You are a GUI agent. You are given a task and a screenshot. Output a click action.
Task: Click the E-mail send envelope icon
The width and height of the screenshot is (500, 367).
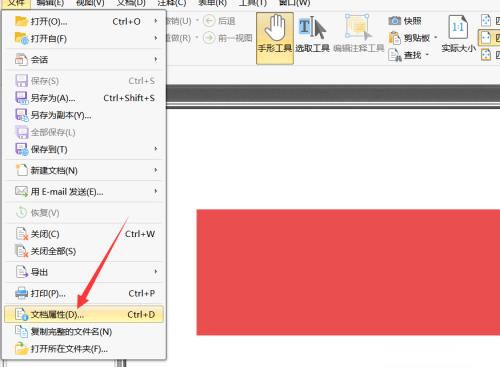(x=22, y=192)
